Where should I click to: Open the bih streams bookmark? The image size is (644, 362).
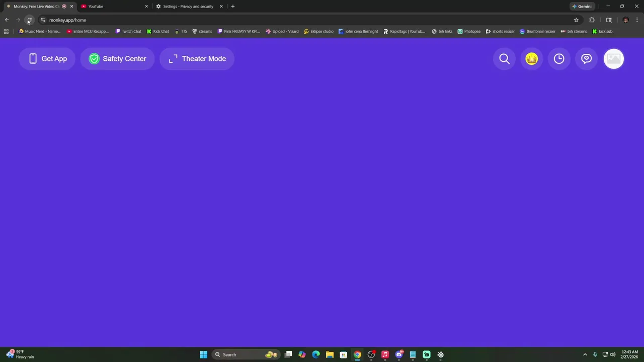(x=574, y=32)
